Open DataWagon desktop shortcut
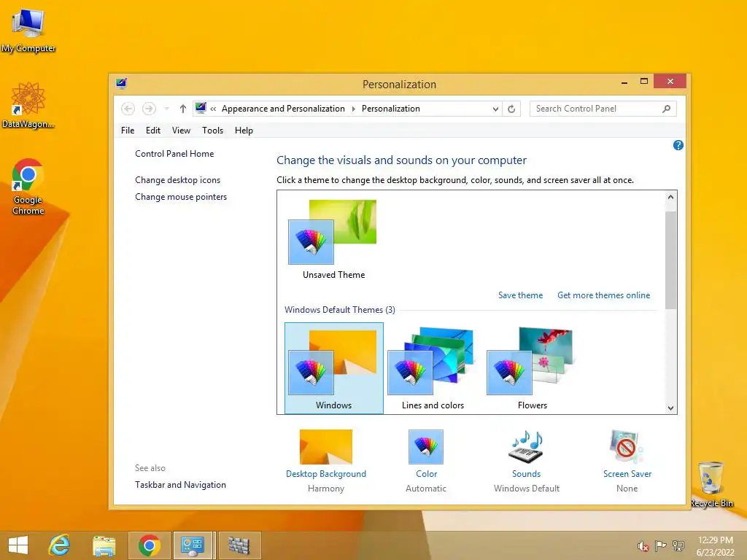This screenshot has width=747, height=560. [28, 105]
